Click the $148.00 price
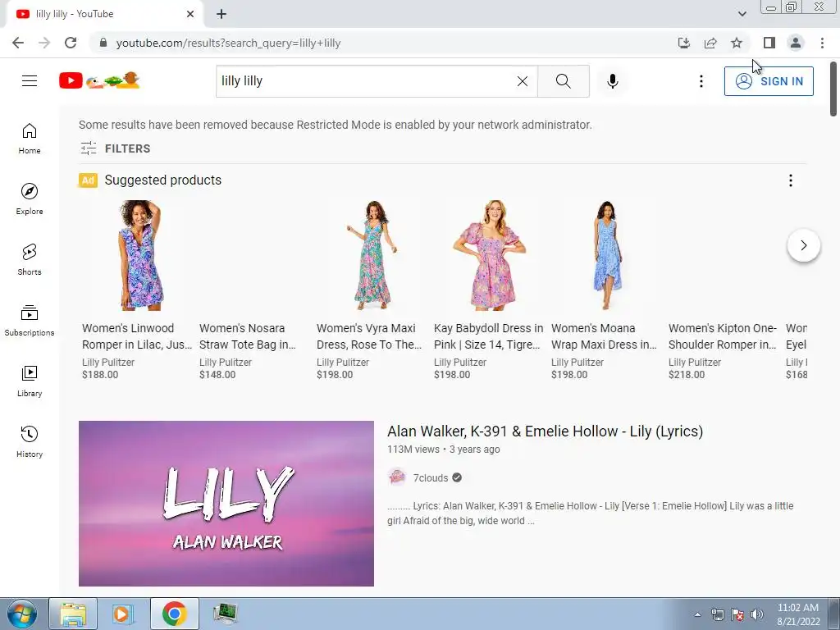The width and height of the screenshot is (840, 630). (x=217, y=374)
